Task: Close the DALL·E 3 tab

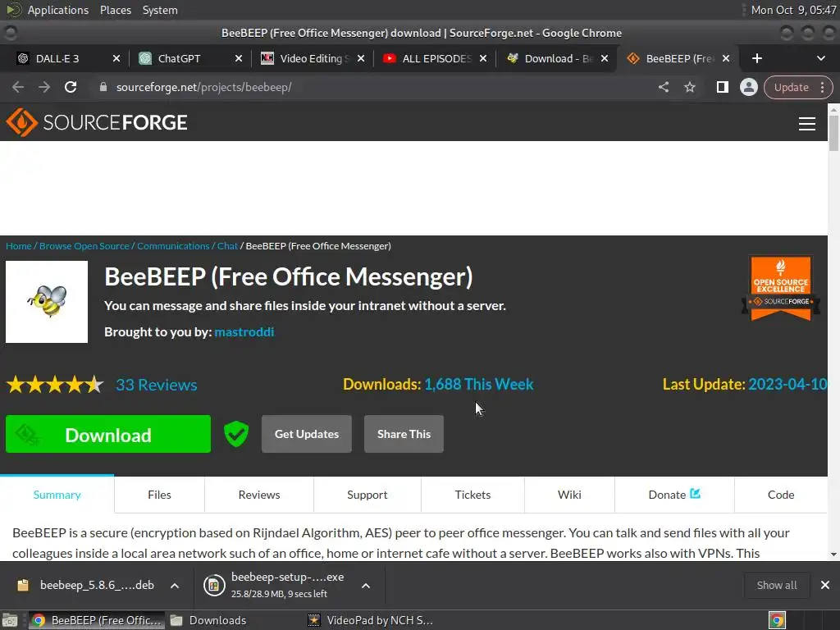Action: (x=116, y=58)
